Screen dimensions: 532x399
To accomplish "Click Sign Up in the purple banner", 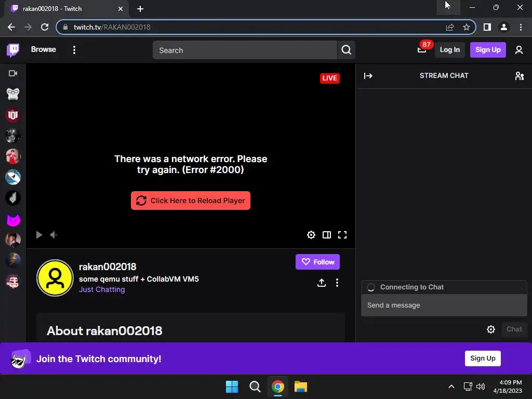I will (483, 358).
